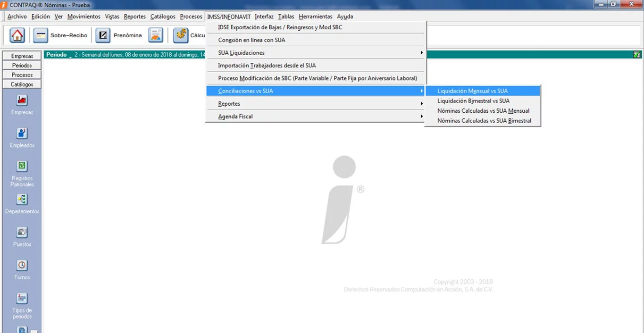Select the Turnos clock icon
The image size is (644, 333).
[x=22, y=265]
